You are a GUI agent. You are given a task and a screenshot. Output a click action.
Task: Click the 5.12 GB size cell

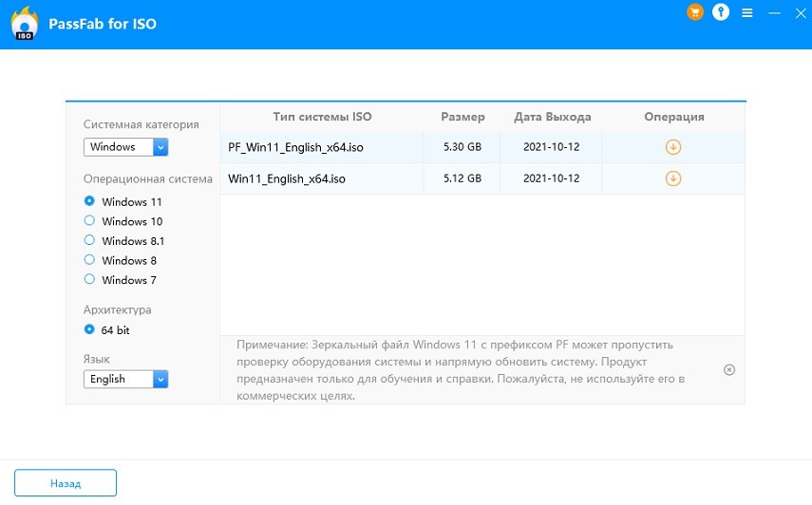[462, 178]
